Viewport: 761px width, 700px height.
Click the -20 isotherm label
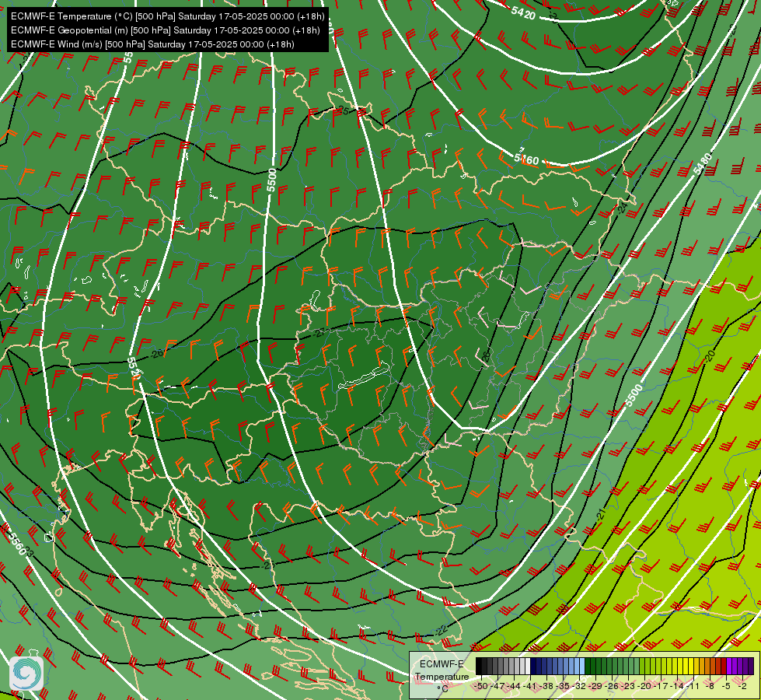point(710,356)
